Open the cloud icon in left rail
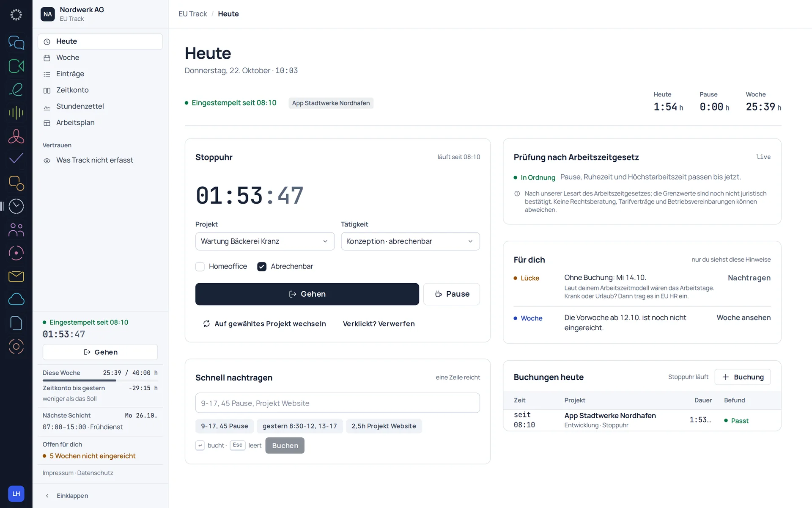The width and height of the screenshot is (812, 508). tap(16, 300)
